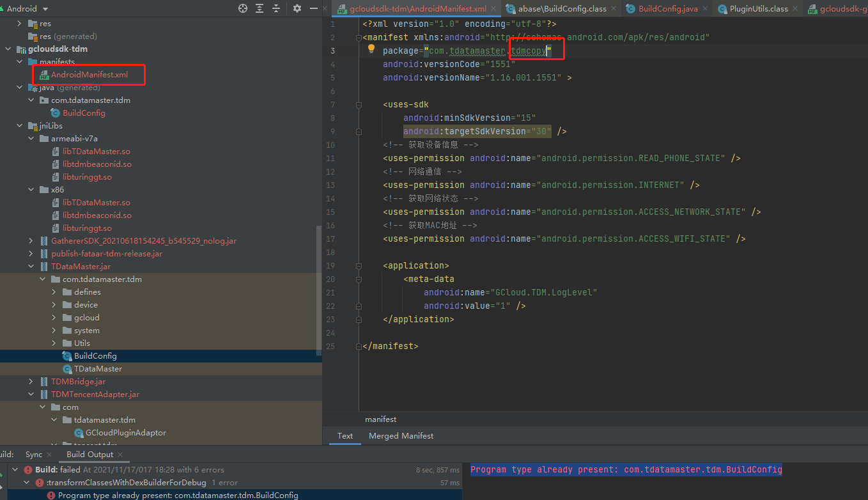The width and height of the screenshot is (868, 500).
Task: Click the uses-sdk fold marker on line 7
Action: 359,104
